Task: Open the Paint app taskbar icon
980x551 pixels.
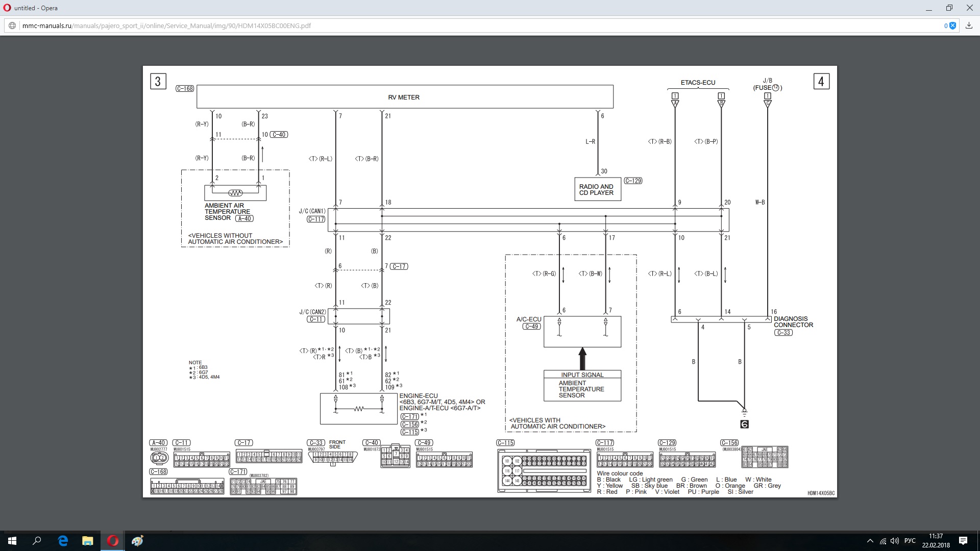Action: pos(138,541)
